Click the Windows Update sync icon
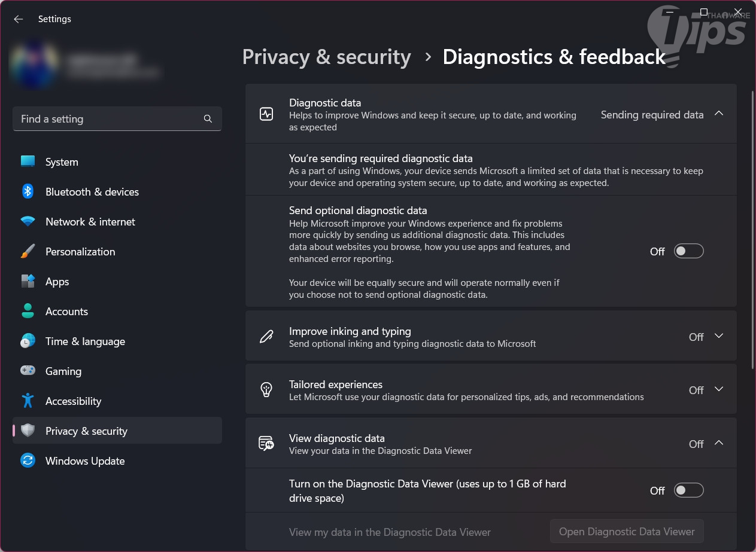This screenshot has width=756, height=552. [x=28, y=460]
